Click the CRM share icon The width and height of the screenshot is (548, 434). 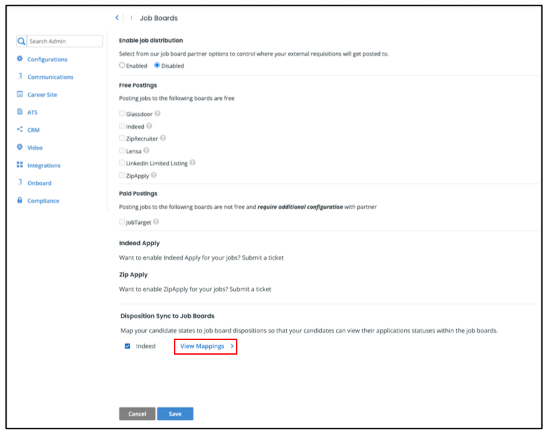click(20, 129)
